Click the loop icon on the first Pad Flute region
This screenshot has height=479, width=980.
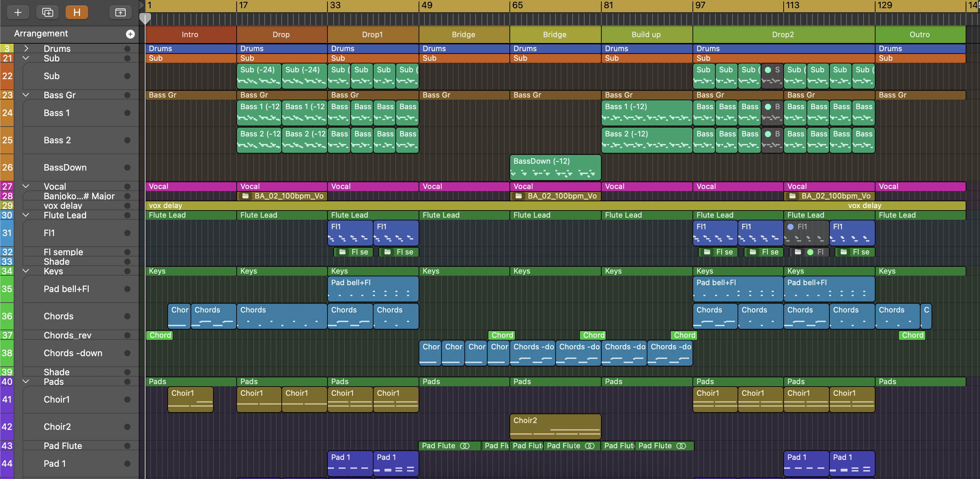point(464,446)
